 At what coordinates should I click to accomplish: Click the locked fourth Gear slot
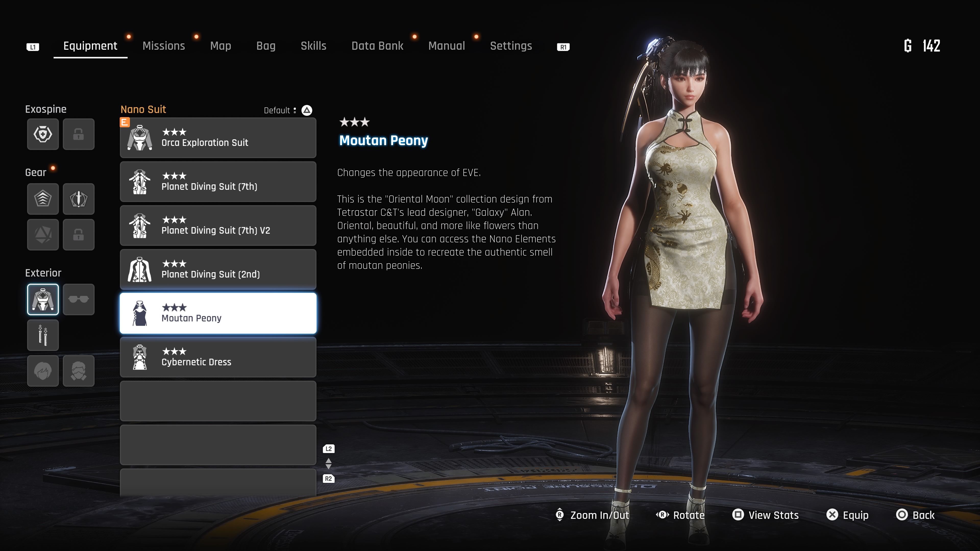(78, 234)
